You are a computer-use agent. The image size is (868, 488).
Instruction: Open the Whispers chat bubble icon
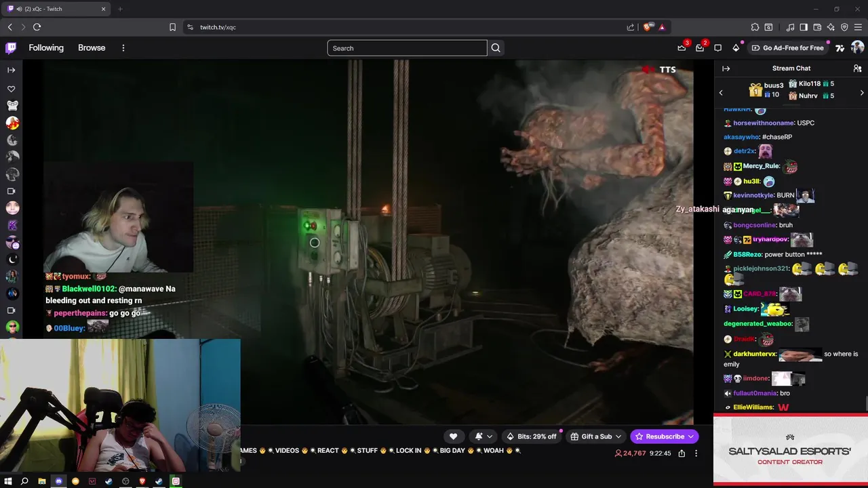pos(717,48)
